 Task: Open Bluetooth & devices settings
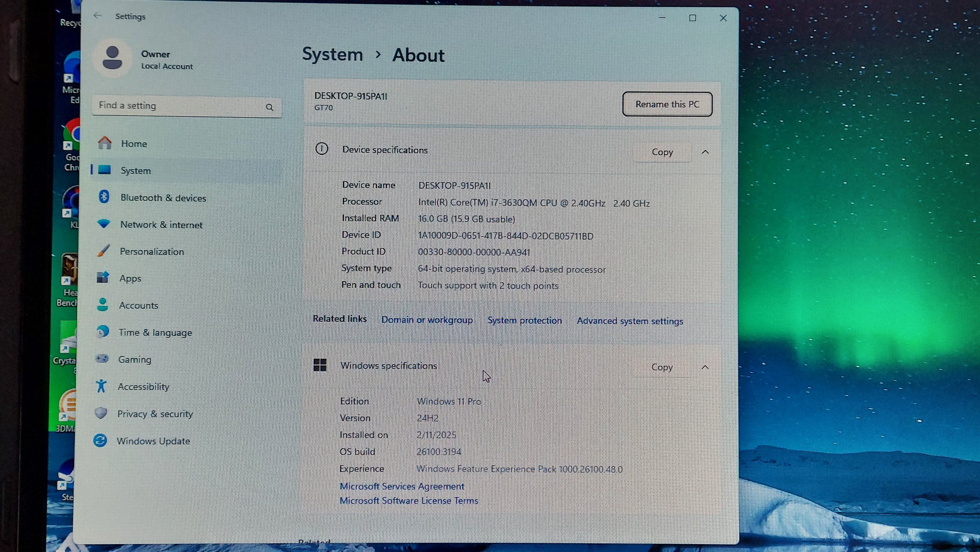[186, 198]
